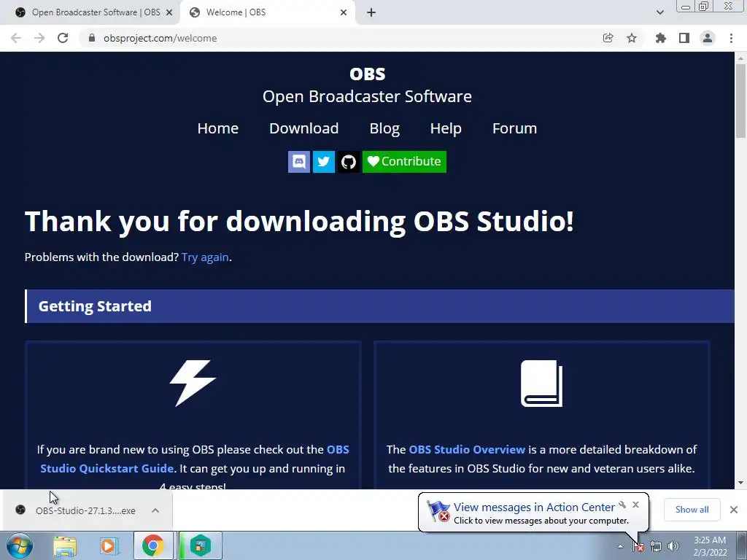The image size is (747, 560).
Task: Open the Download nav item
Action: pos(304,128)
